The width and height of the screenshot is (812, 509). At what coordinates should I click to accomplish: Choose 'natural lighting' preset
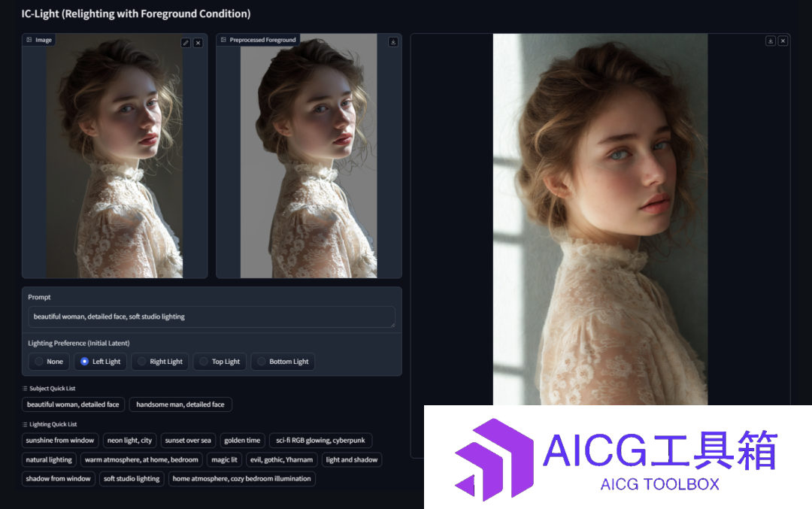point(49,460)
